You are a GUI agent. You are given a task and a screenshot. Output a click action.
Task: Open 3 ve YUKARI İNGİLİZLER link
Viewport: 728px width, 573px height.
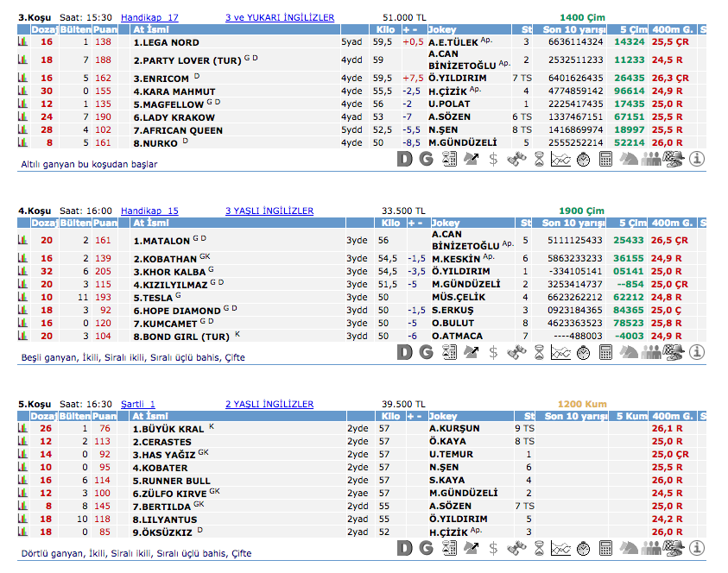(279, 17)
